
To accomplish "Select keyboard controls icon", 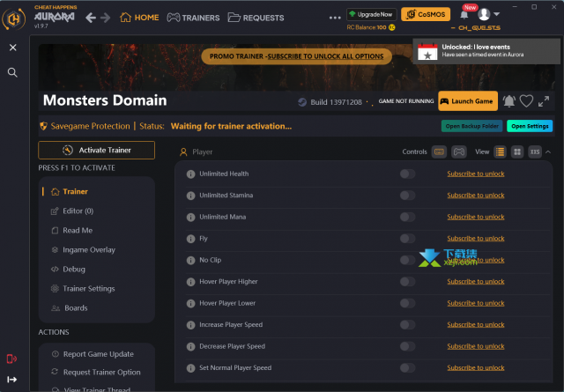I will 439,152.
